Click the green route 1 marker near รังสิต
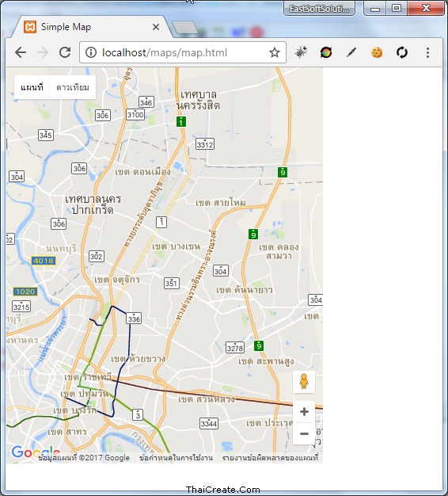448x496 pixels. pos(181,121)
